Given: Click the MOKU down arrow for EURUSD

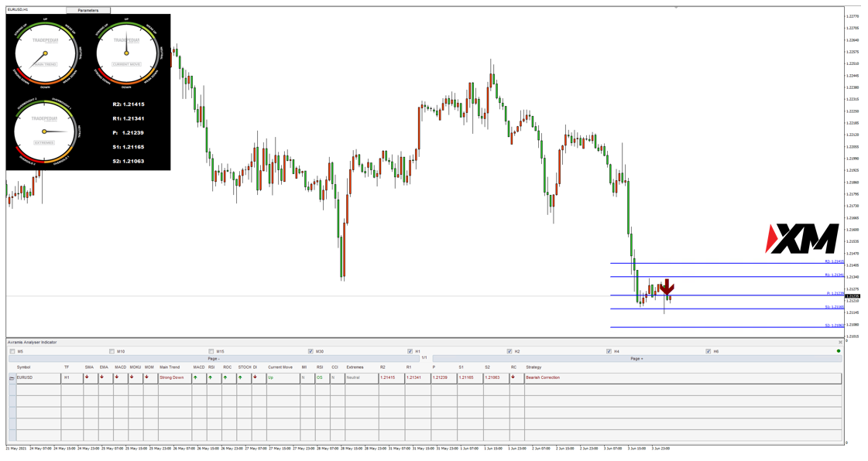Looking at the screenshot, I should point(132,377).
